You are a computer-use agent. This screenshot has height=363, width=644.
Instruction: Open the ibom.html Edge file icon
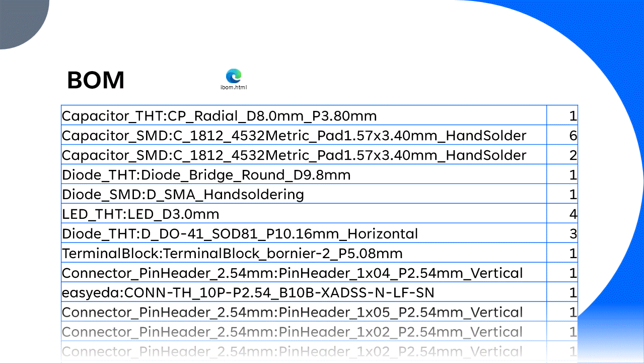click(x=234, y=78)
